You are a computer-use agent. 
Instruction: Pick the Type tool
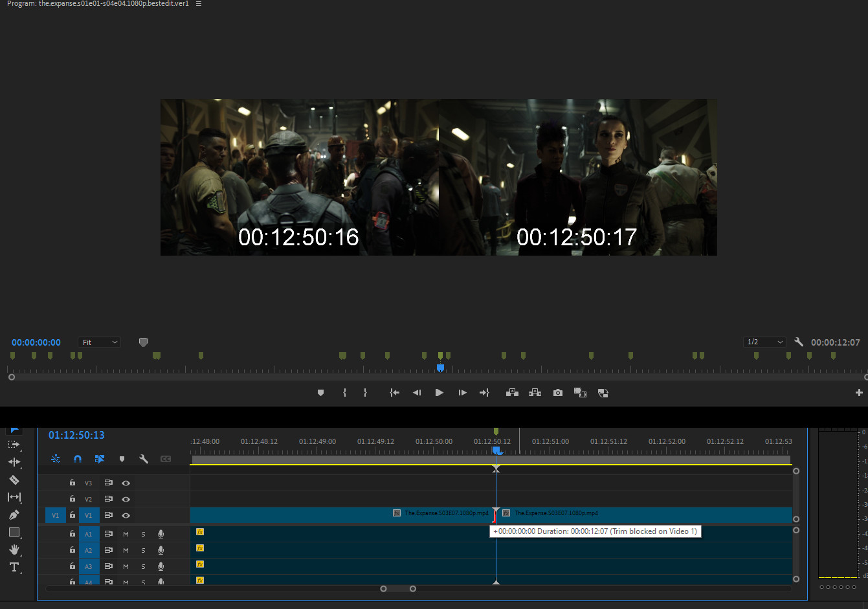click(x=14, y=567)
